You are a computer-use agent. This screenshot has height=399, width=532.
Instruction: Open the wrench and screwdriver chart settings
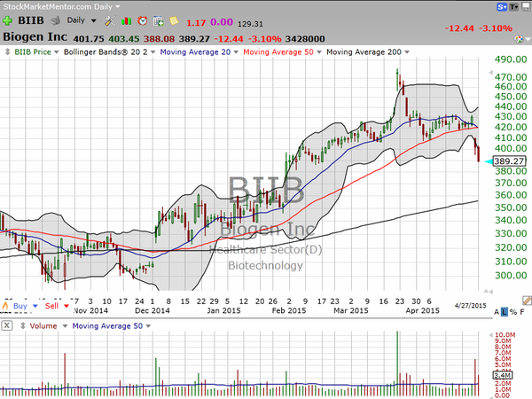110,21
